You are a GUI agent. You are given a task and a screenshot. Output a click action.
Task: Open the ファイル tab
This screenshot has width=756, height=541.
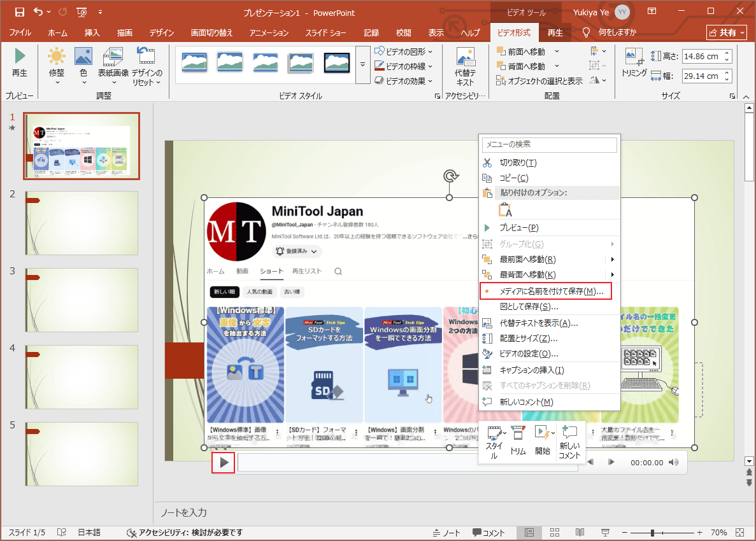pos(20,32)
